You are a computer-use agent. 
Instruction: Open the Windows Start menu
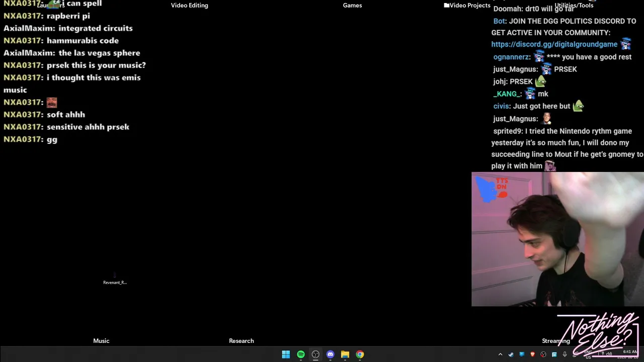[286, 354]
